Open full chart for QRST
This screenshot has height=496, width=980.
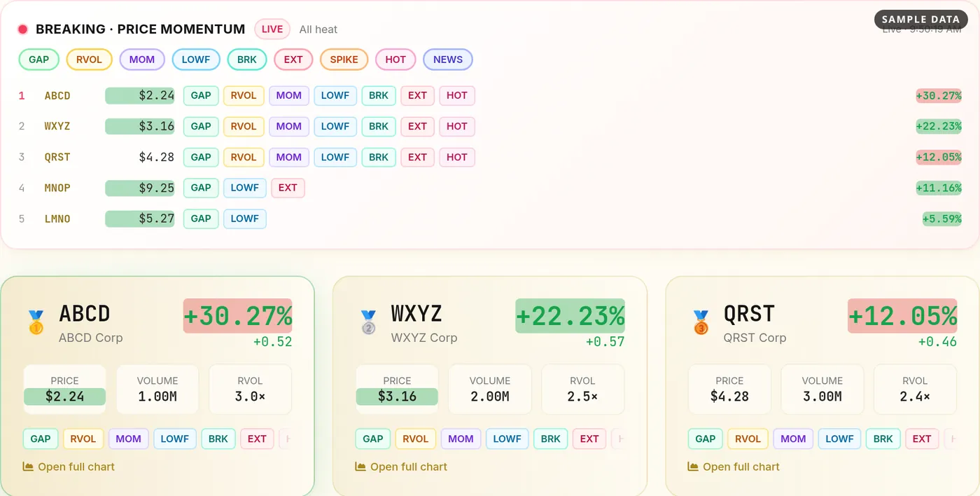coord(734,467)
